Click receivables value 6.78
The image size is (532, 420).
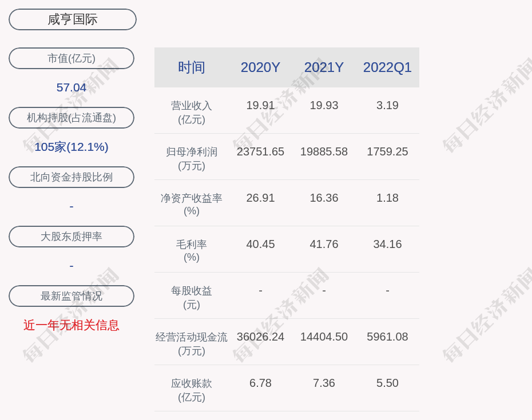(260, 383)
